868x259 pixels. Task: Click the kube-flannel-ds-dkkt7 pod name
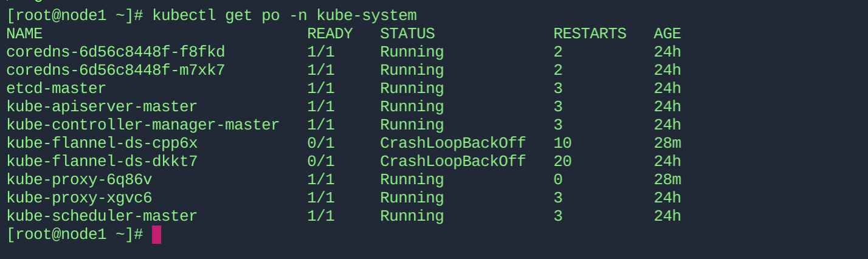(102, 162)
